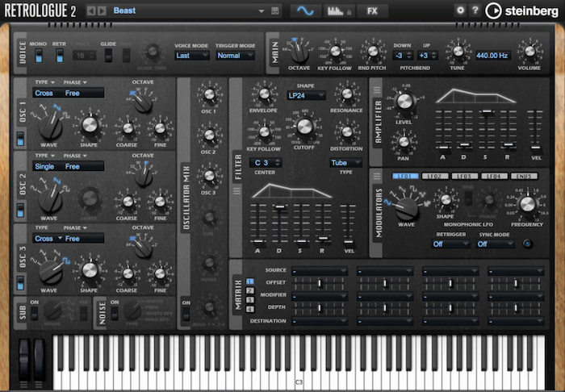Load the next preset arrow

coord(101,10)
